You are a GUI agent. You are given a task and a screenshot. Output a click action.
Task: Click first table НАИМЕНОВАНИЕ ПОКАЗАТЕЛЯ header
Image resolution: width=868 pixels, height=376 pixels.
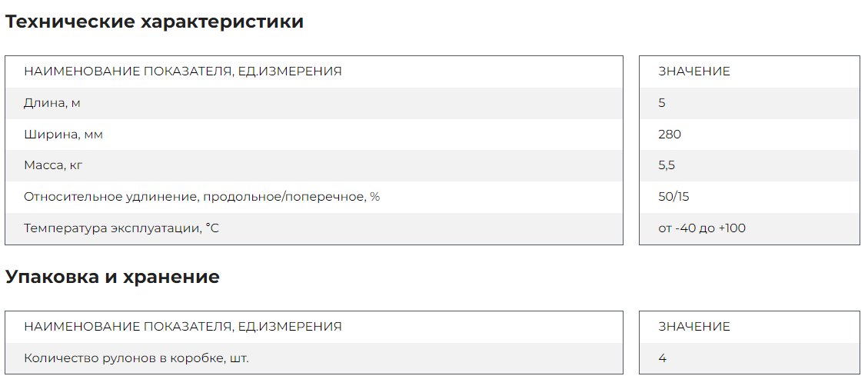click(x=183, y=72)
